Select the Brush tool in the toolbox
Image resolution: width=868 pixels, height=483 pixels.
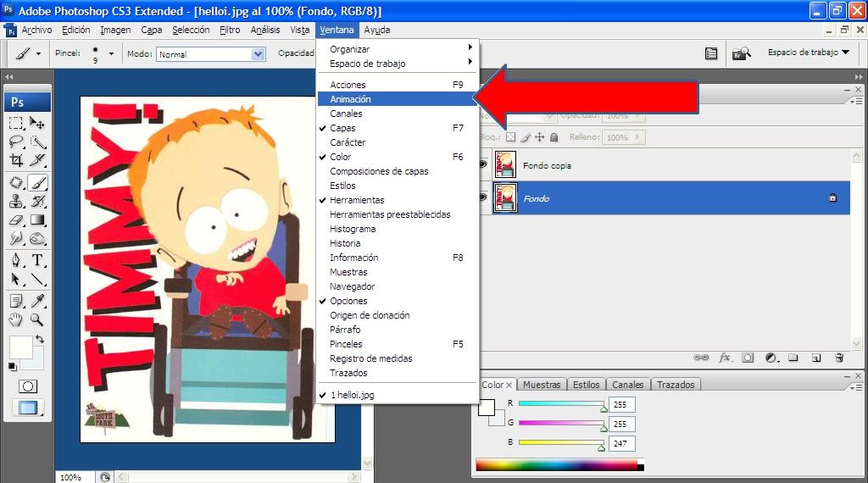pyautogui.click(x=37, y=182)
